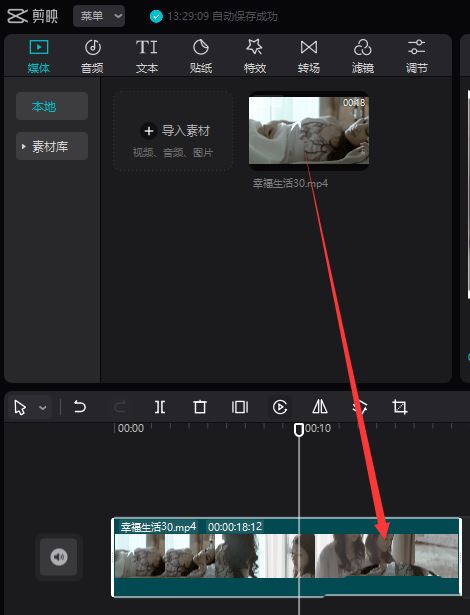Viewport: 470px width, 615px height.
Task: Open the 菜单 dropdown
Action: click(99, 16)
